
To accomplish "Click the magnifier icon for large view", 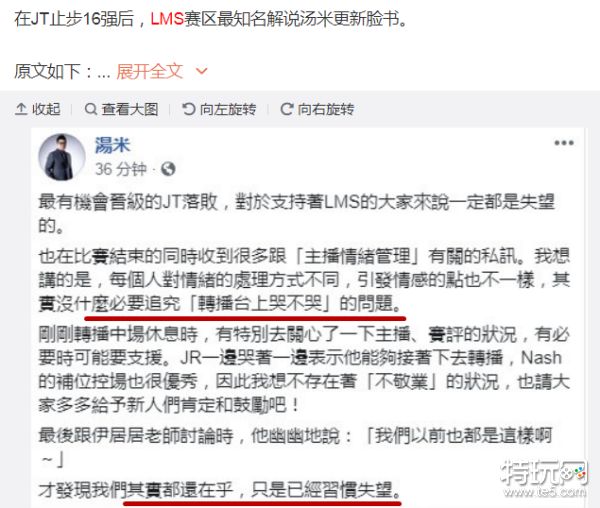I will pos(90,109).
